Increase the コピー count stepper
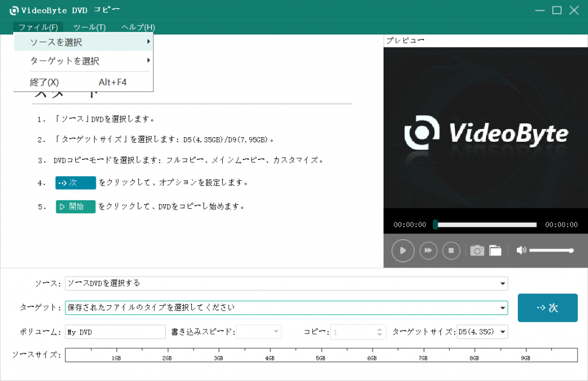Viewport: 588px width, 381px height. (380, 329)
